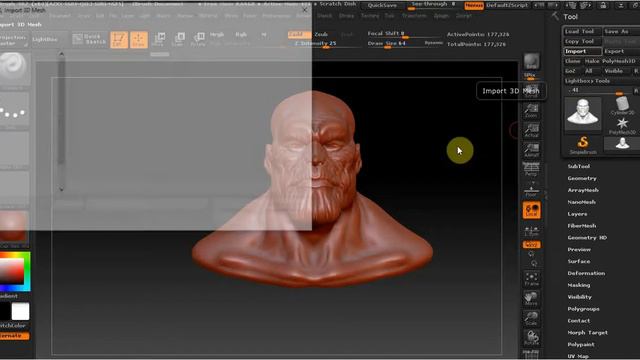
Task: Select the white secondary color swatch
Action: click(20, 311)
